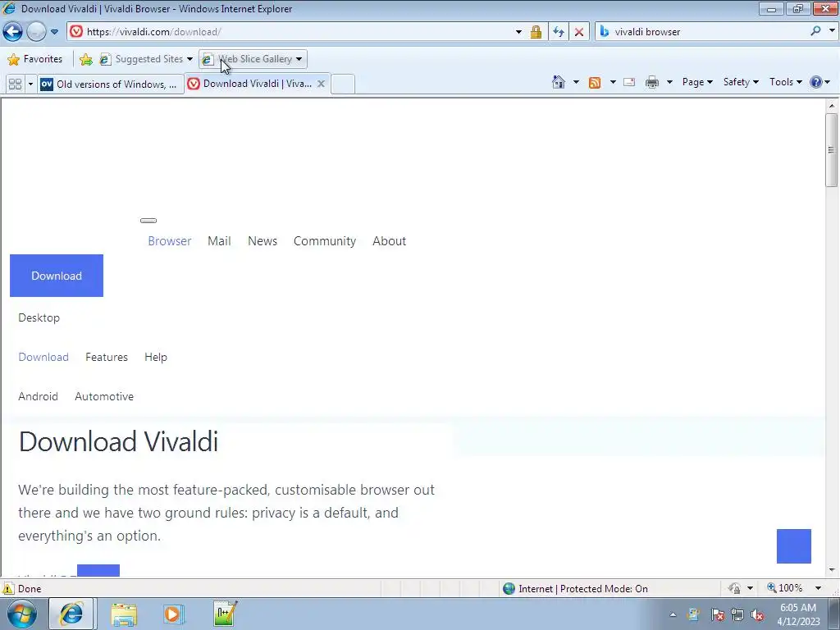Click the Print icon
840x630 pixels.
[x=652, y=82]
